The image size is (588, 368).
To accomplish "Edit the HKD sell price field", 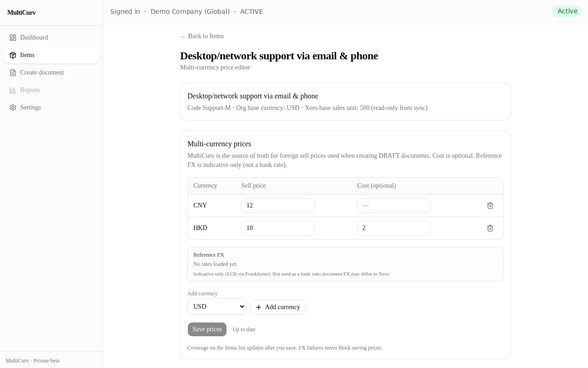I will [278, 228].
